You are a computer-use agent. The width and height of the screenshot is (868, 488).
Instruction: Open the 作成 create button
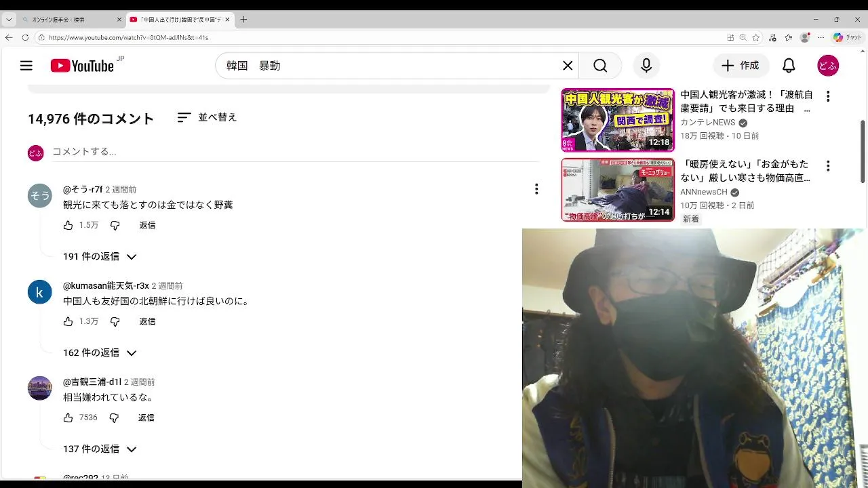(x=741, y=66)
